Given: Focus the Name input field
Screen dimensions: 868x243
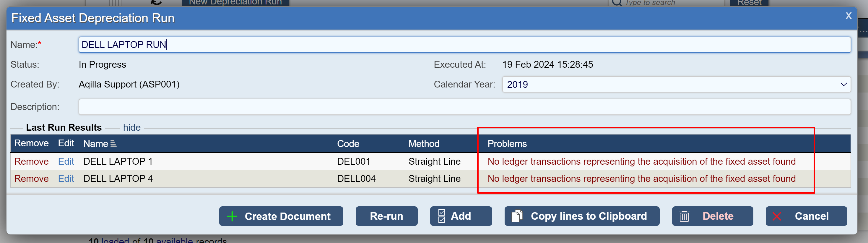Looking at the screenshot, I should [464, 45].
